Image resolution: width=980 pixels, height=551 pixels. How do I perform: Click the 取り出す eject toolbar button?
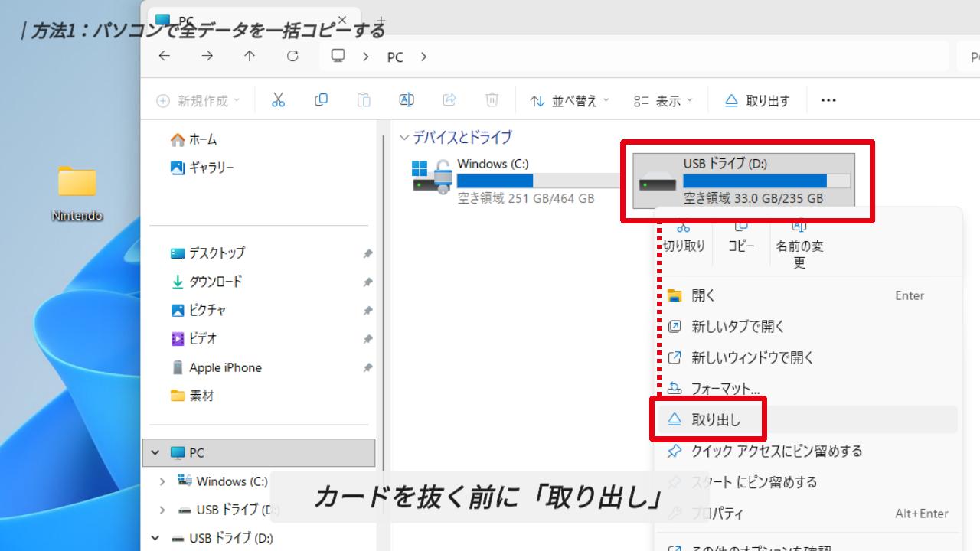[x=757, y=101]
